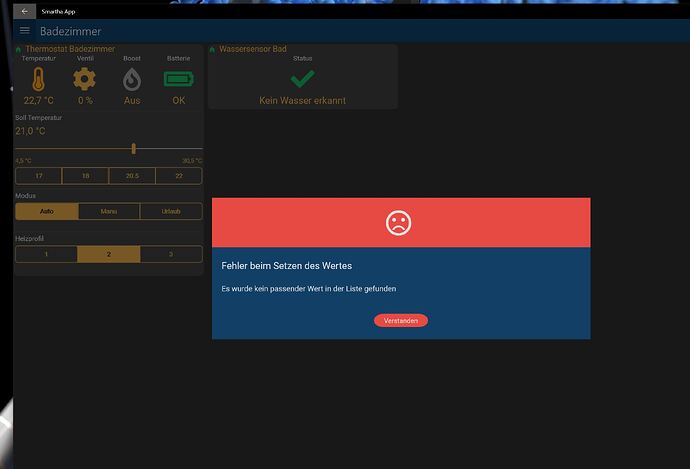
Task: Select Heizprofil 3
Action: pyautogui.click(x=171, y=254)
